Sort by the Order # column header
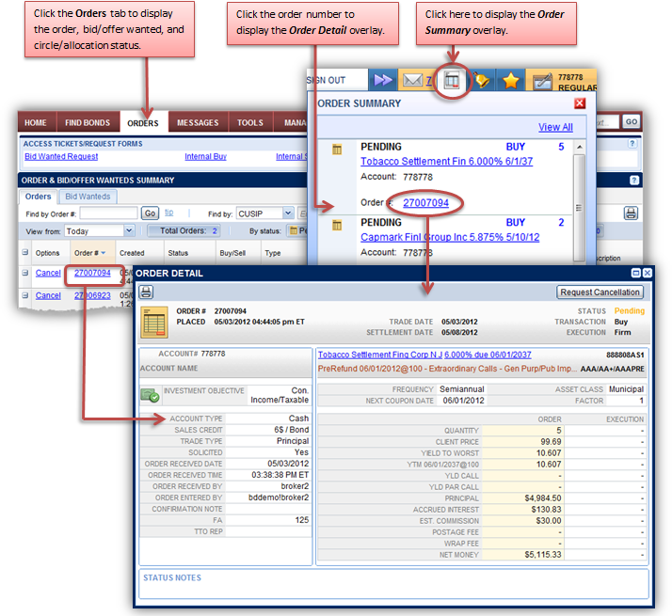The height and width of the screenshot is (616, 672). (x=88, y=253)
